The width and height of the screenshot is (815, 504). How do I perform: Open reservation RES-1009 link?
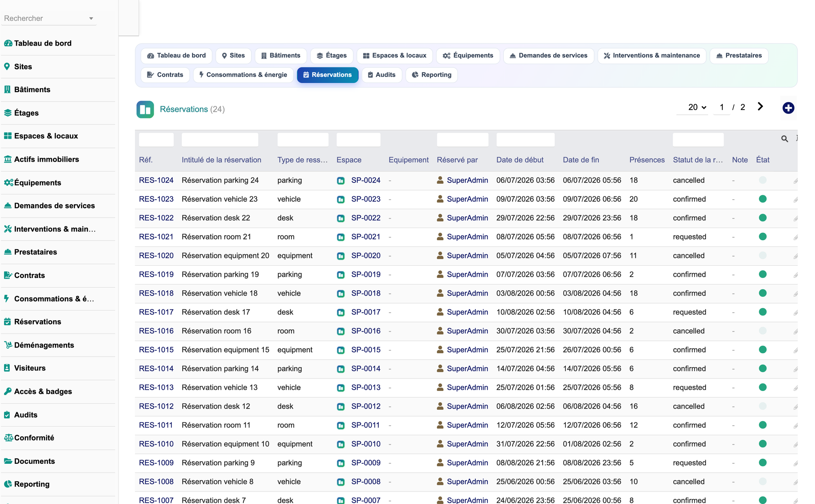(x=156, y=463)
